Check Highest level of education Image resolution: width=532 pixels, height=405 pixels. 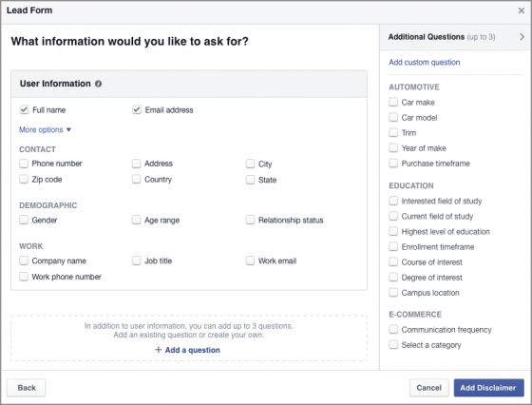click(393, 232)
